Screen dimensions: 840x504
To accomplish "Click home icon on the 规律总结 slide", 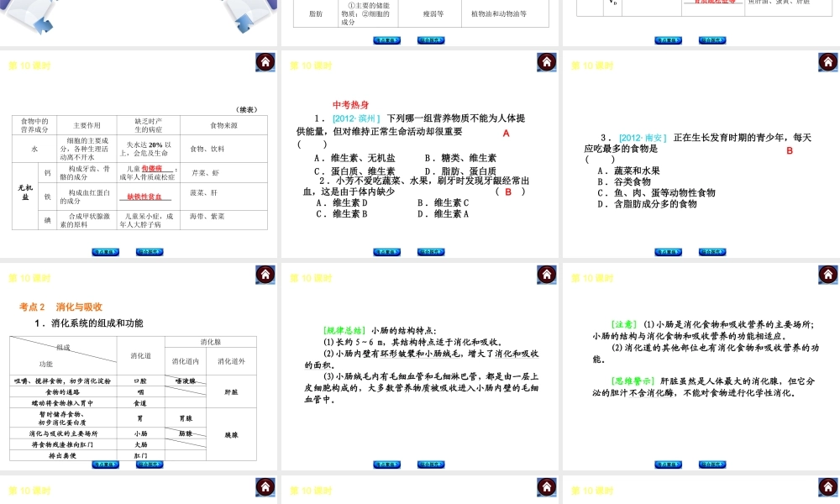I will coord(547,275).
